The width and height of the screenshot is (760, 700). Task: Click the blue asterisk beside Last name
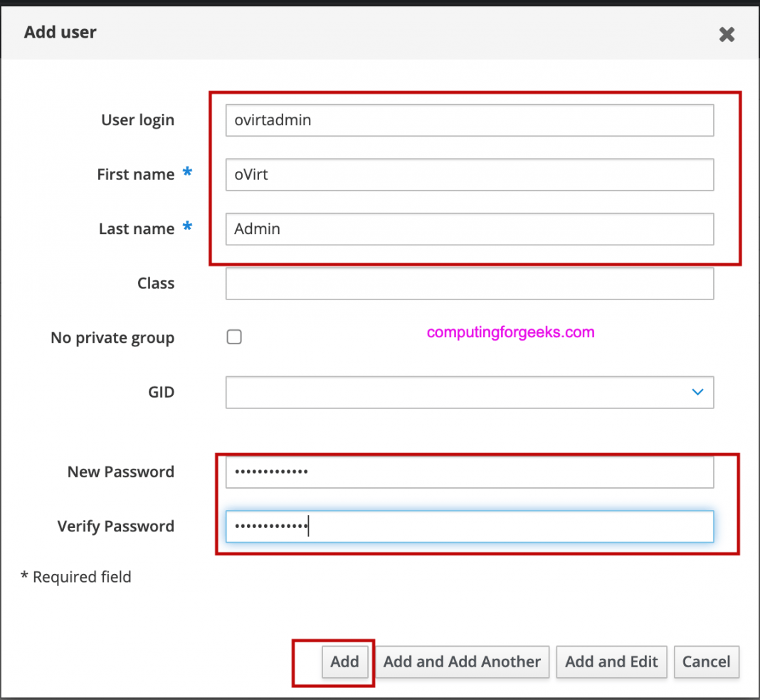pyautogui.click(x=186, y=226)
